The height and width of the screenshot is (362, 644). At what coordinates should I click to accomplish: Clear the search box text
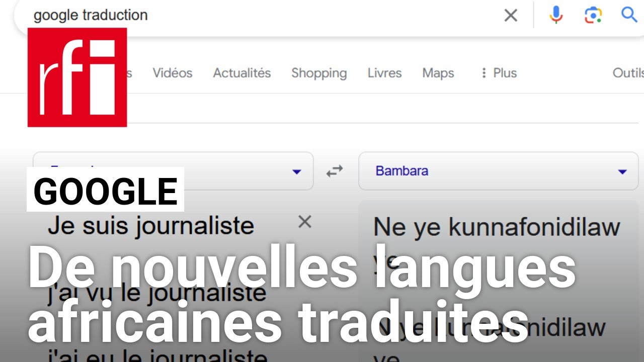click(511, 16)
